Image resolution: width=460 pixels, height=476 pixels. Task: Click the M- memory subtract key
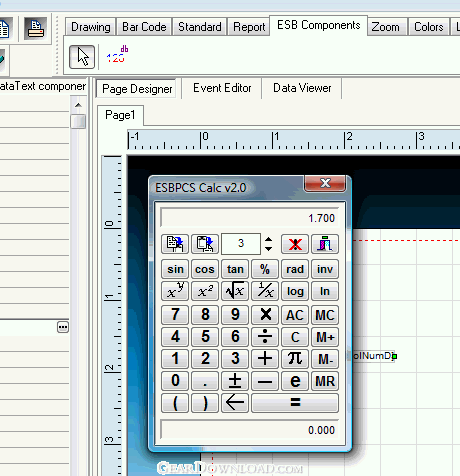pyautogui.click(x=325, y=359)
